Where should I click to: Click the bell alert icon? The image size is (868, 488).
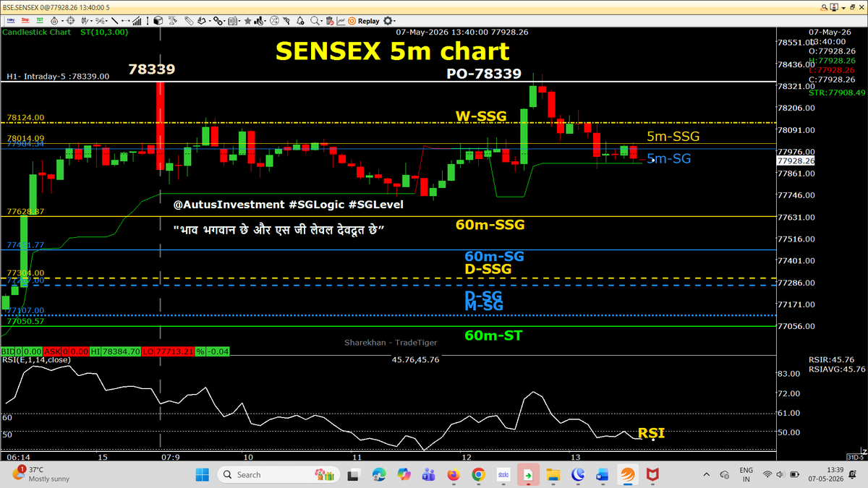tap(299, 21)
